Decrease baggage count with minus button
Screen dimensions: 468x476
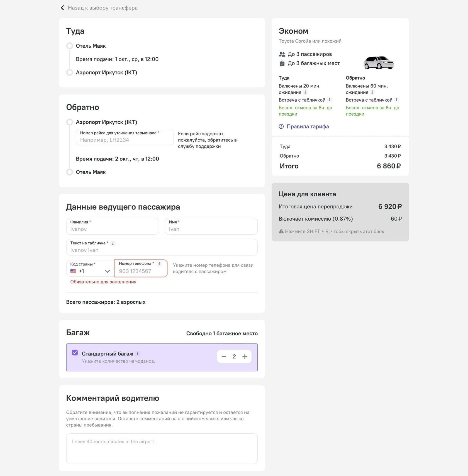(x=224, y=357)
